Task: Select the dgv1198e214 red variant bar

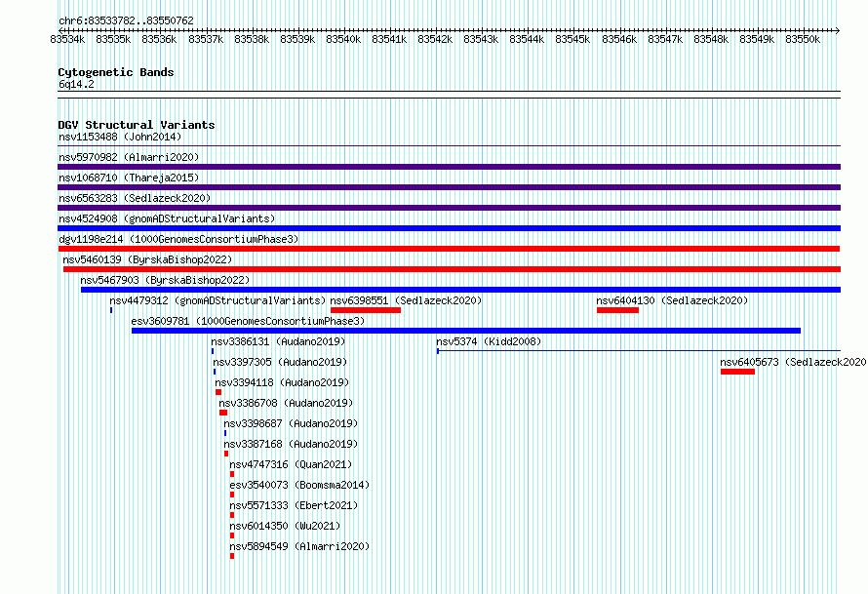Action: [x=449, y=249]
